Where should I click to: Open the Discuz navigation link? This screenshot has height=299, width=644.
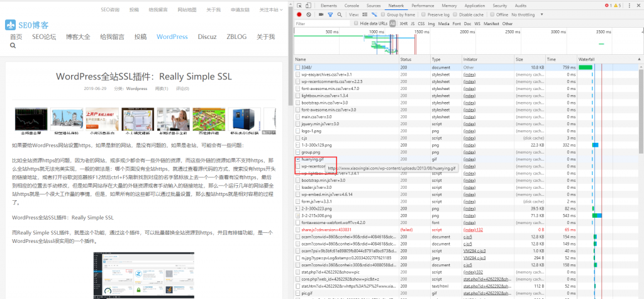207,37
